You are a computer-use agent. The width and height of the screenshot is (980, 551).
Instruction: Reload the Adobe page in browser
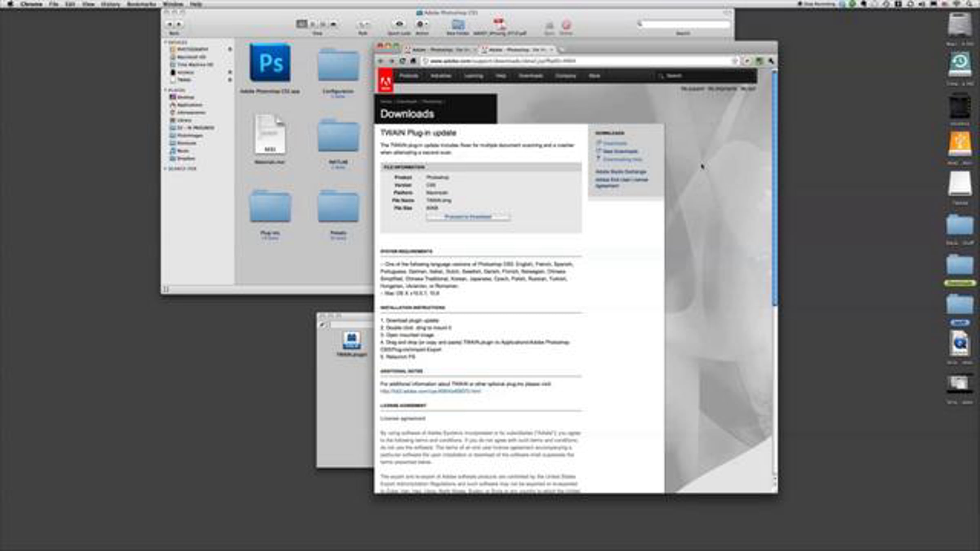coord(403,61)
